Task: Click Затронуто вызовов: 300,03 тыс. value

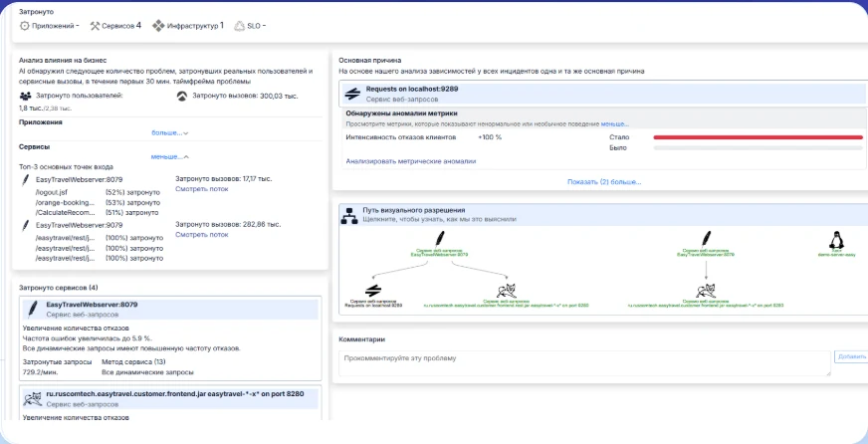Action: [x=245, y=96]
